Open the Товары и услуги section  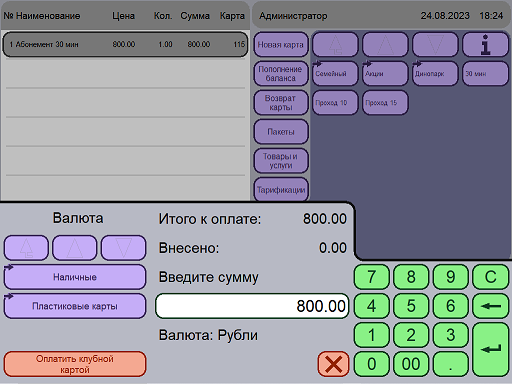(x=281, y=161)
